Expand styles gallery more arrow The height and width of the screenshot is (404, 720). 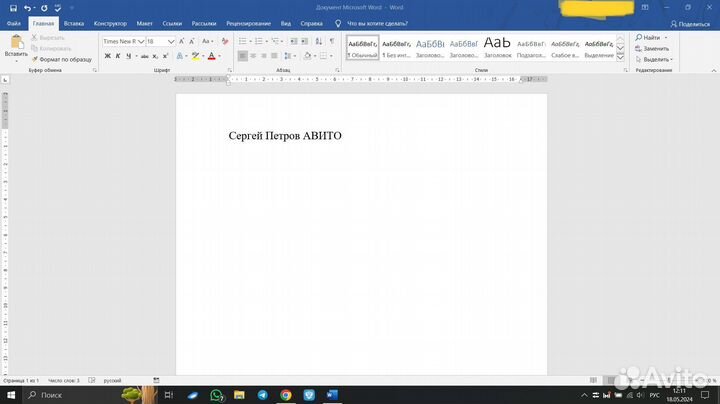(620, 57)
